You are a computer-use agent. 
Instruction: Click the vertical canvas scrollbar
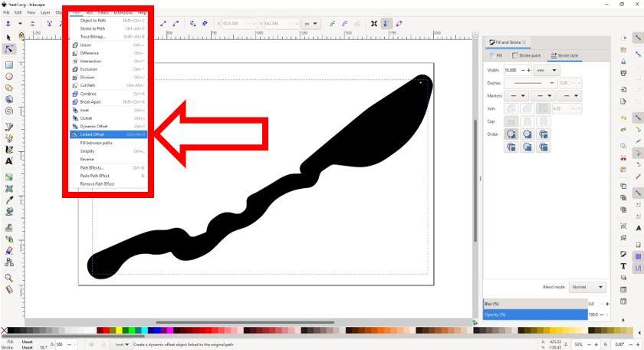[475, 180]
